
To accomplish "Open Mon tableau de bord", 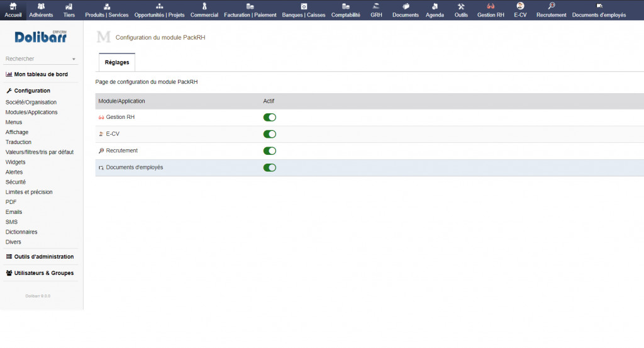I will (41, 74).
